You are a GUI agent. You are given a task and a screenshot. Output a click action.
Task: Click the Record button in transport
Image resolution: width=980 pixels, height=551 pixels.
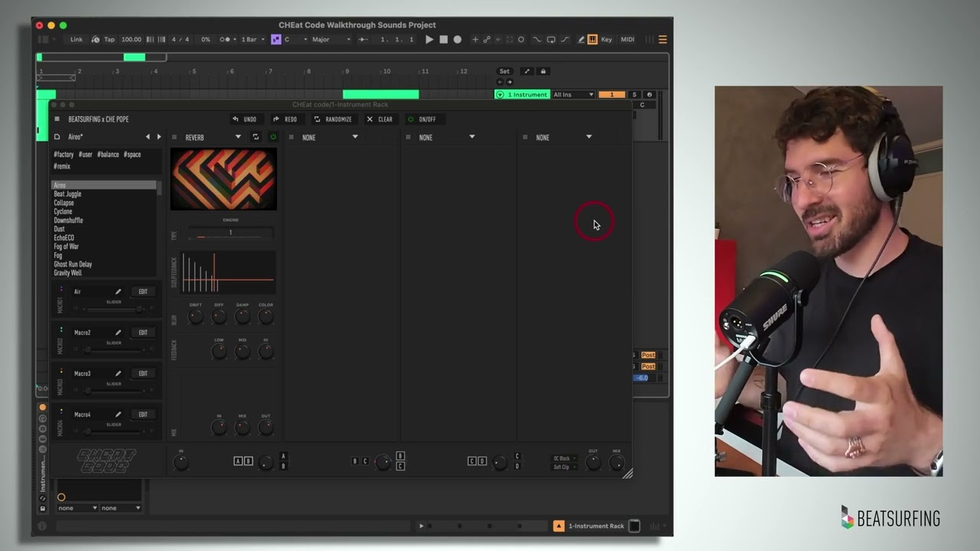pyautogui.click(x=457, y=40)
